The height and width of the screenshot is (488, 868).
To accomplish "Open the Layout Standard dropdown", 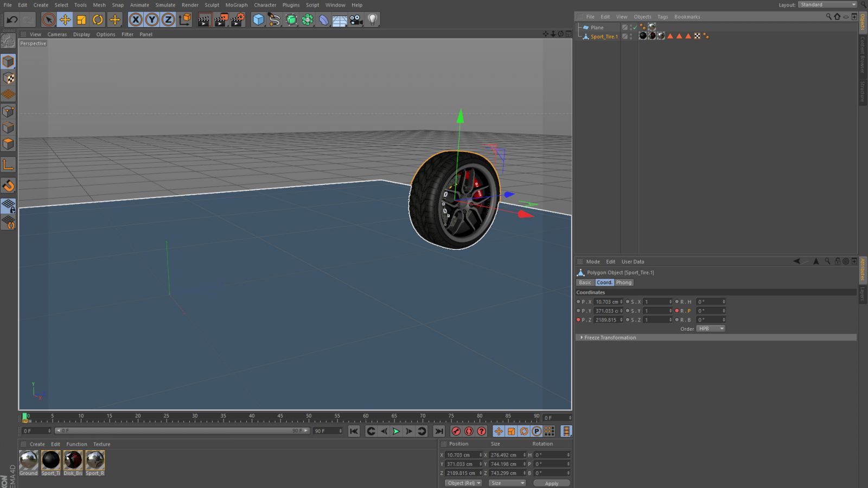I will (827, 5).
